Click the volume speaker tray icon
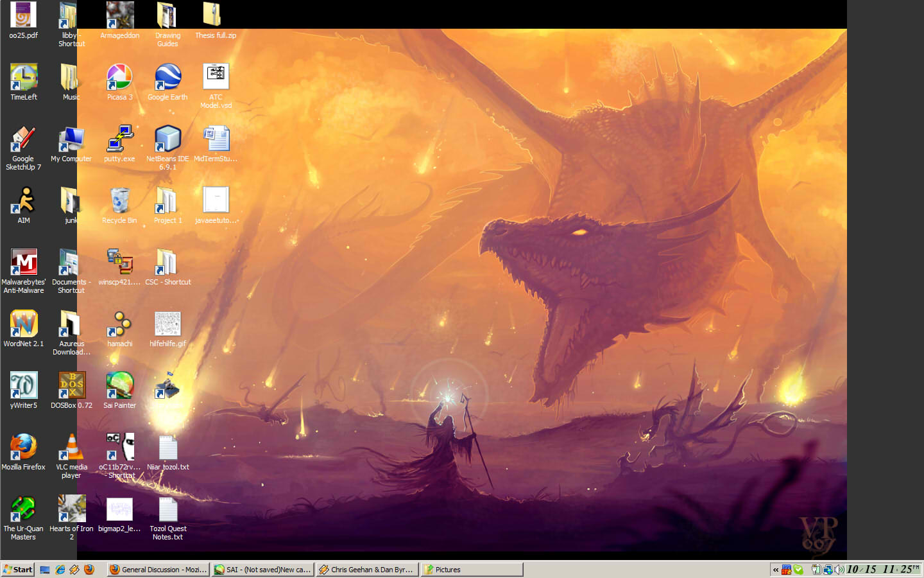This screenshot has width=924, height=578. coord(839,570)
